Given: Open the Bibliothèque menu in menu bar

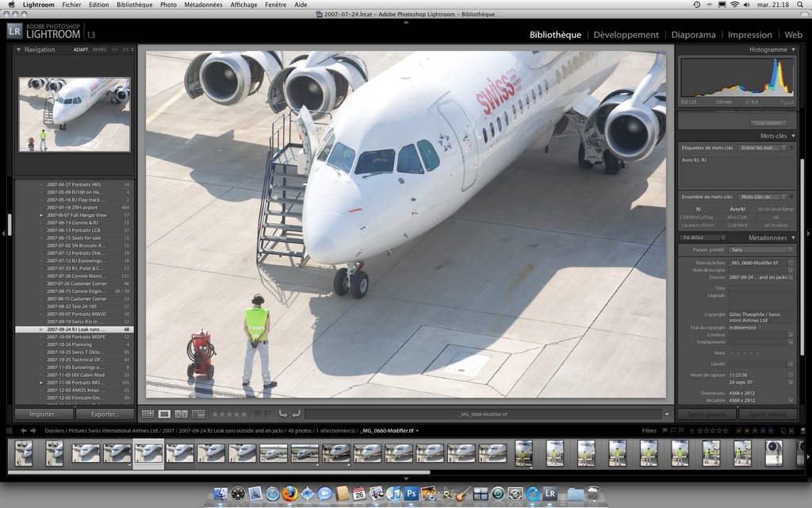Looking at the screenshot, I should pos(135,5).
